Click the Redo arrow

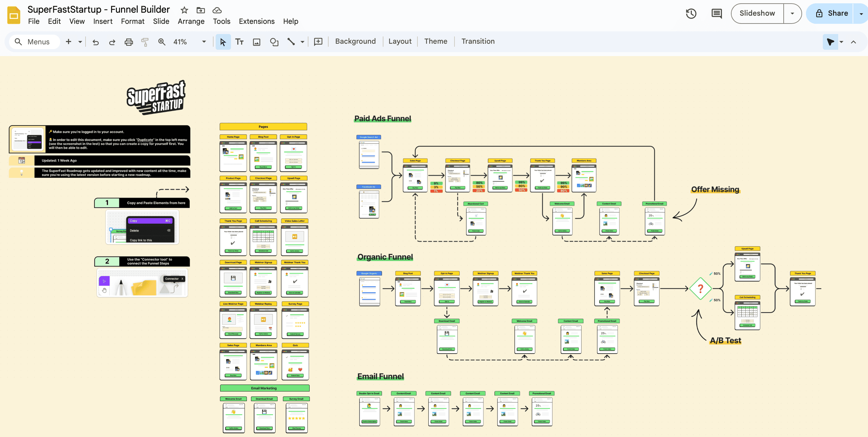pos(112,42)
